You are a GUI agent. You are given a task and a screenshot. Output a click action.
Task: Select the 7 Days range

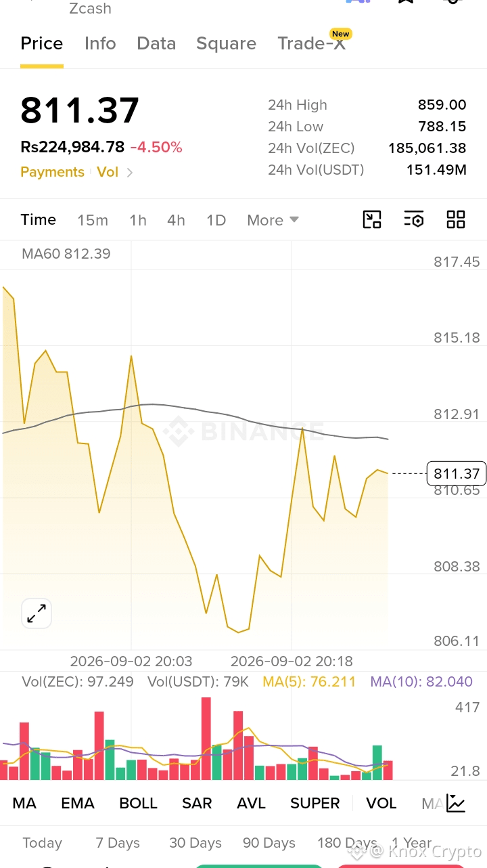click(118, 843)
